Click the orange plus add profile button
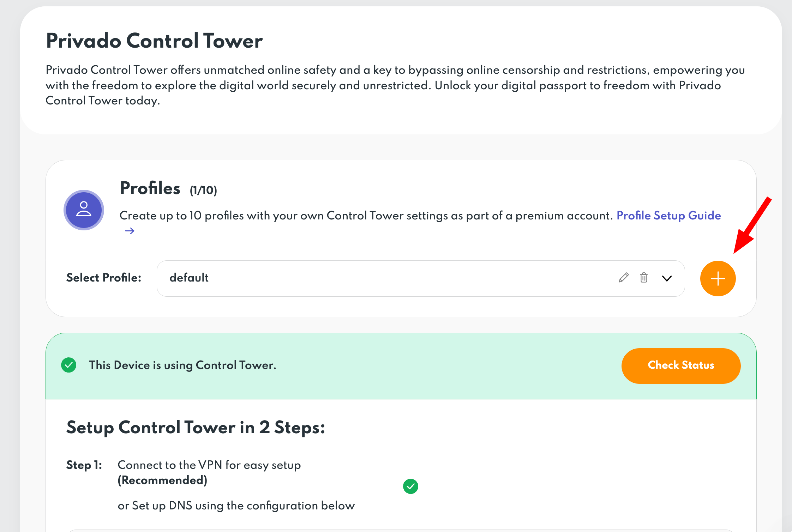The width and height of the screenshot is (792, 532). [718, 278]
